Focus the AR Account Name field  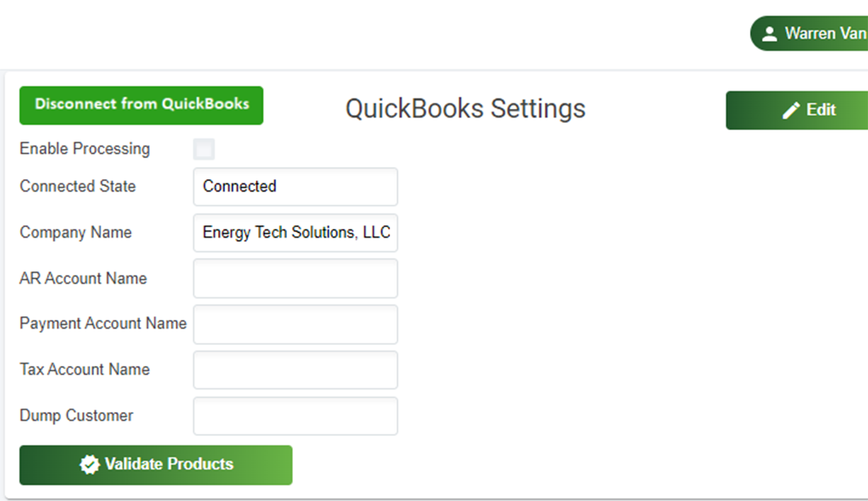click(x=295, y=279)
